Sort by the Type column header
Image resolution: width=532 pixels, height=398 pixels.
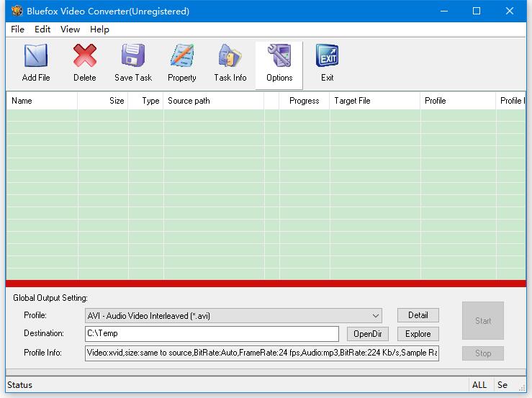click(145, 101)
